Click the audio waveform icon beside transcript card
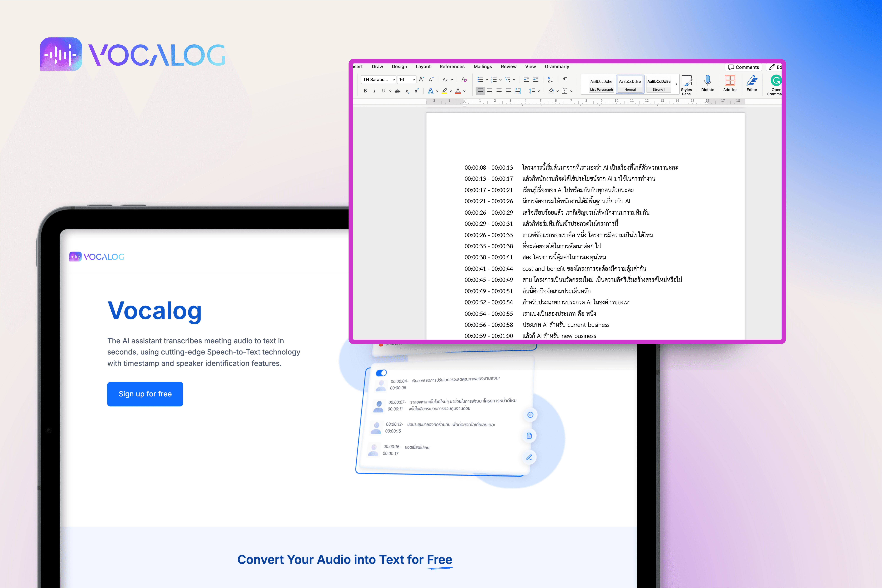This screenshot has height=588, width=882. click(x=530, y=415)
